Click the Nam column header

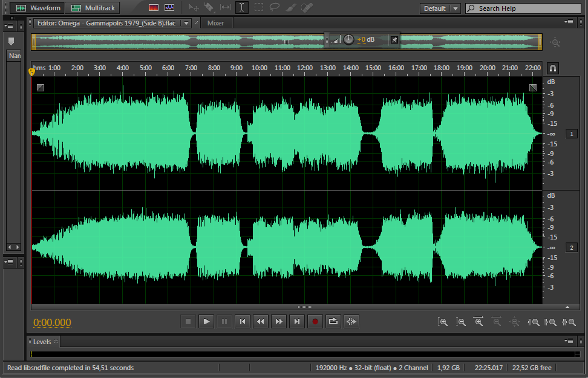(14, 56)
